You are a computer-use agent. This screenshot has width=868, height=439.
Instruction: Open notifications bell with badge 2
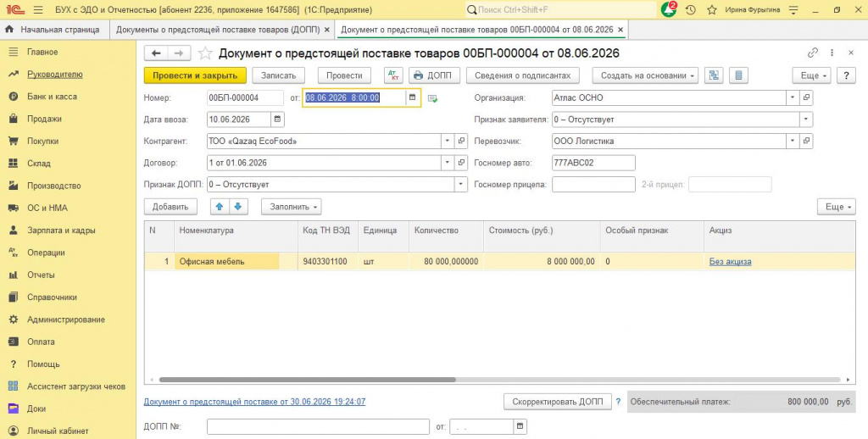coord(669,9)
